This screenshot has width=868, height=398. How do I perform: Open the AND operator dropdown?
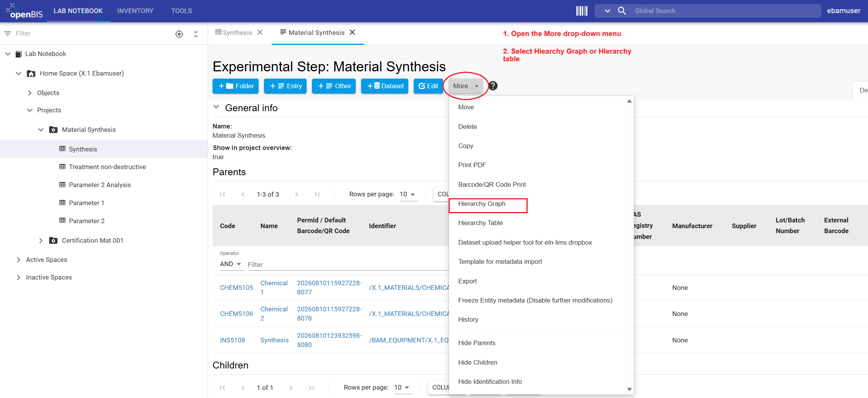pyautogui.click(x=231, y=264)
